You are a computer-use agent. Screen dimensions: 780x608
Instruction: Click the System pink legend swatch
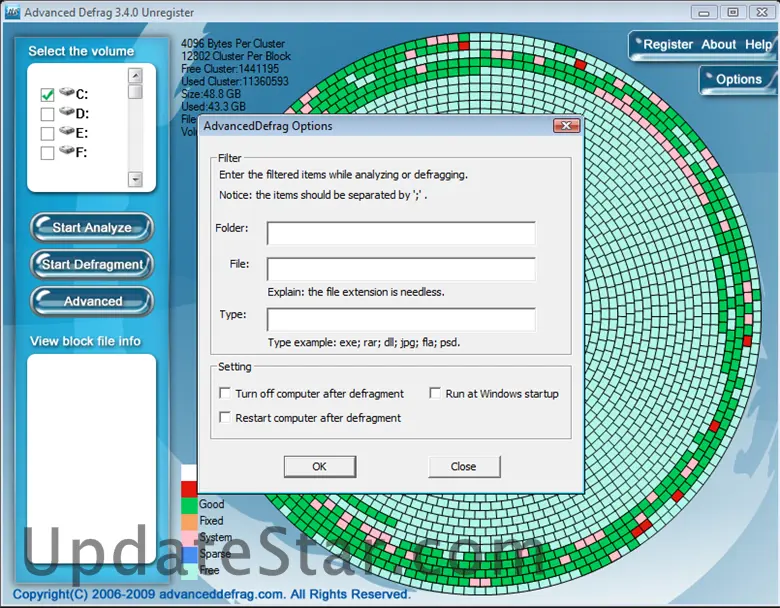(189, 538)
